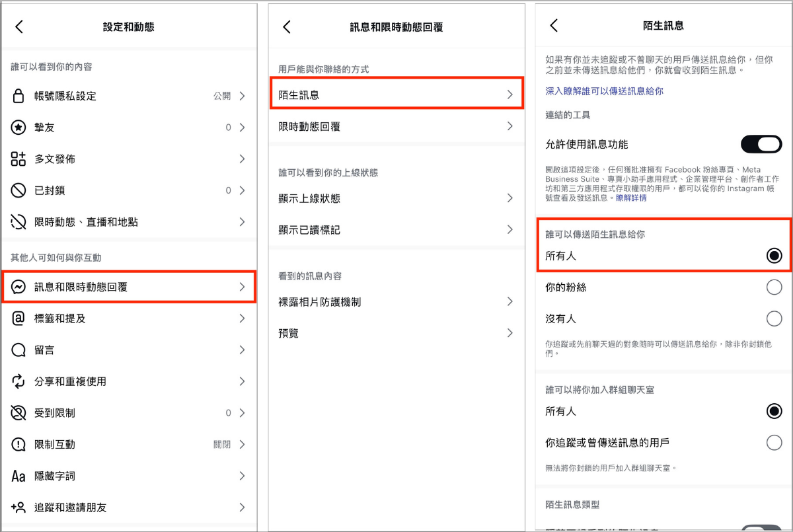Open the 預覽 menu row
Image resolution: width=793 pixels, height=532 pixels.
click(396, 333)
